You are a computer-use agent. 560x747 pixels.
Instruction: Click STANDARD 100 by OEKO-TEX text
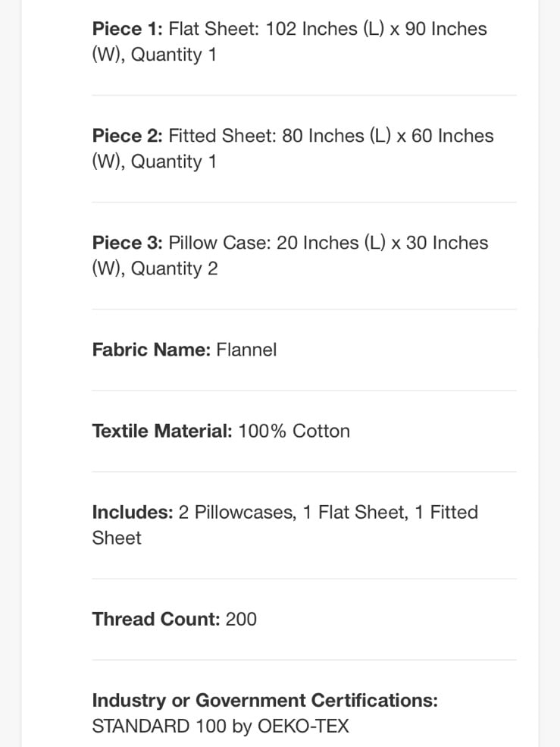(221, 727)
